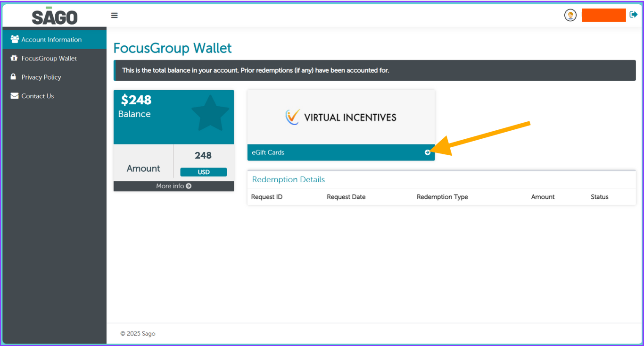Click the 248 amount value
644x346 pixels.
click(x=203, y=155)
